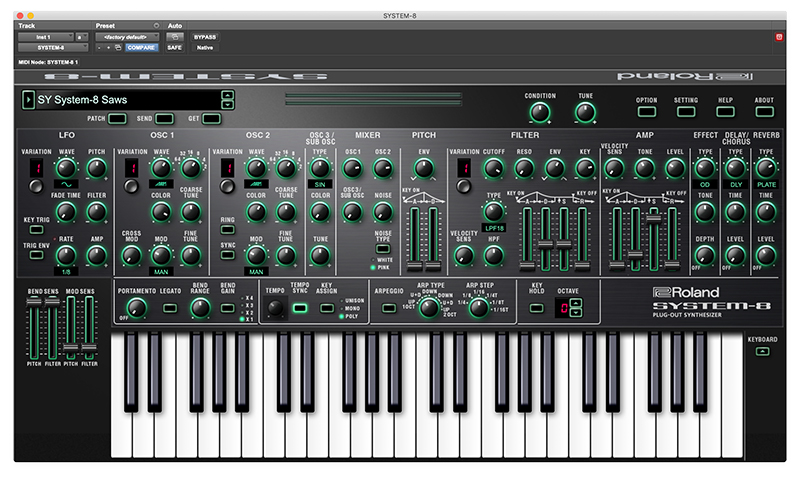Click the Portamento knob
Screen dimensions: 800x478
(x=136, y=308)
